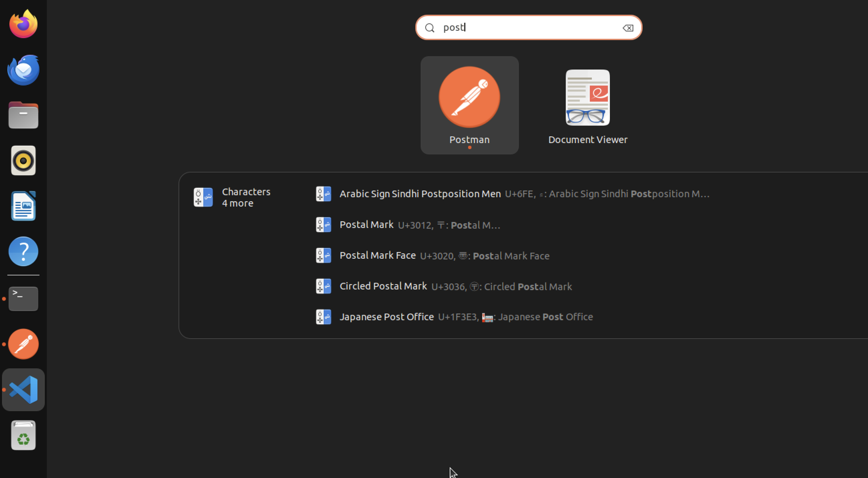The image size is (868, 478).
Task: Select Arabic Sign Sindhi Postposition Men result
Action: tap(512, 194)
